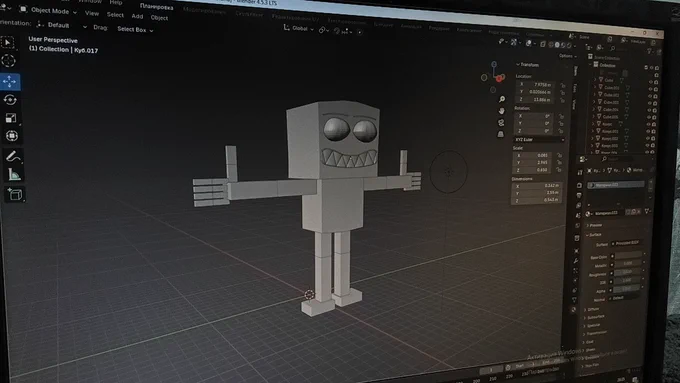Screen dimensions: 680x383
Task: Click the red X axis gizmo ball
Action: (x=500, y=78)
